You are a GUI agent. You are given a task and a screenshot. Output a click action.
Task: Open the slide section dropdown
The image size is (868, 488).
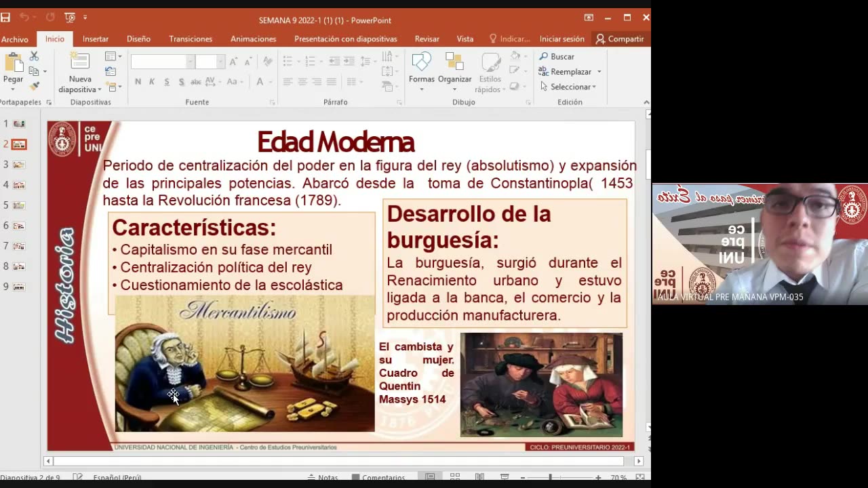[x=113, y=87]
